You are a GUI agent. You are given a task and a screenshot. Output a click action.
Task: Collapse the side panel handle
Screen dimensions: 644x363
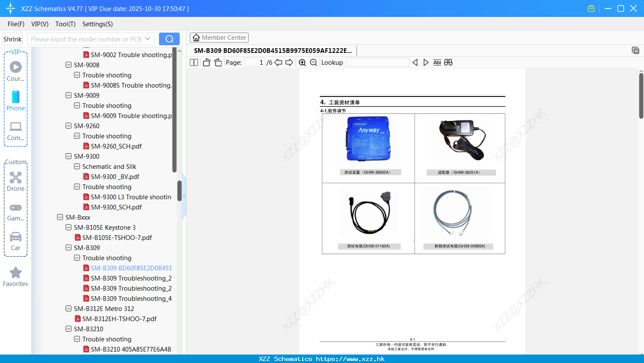point(184,196)
